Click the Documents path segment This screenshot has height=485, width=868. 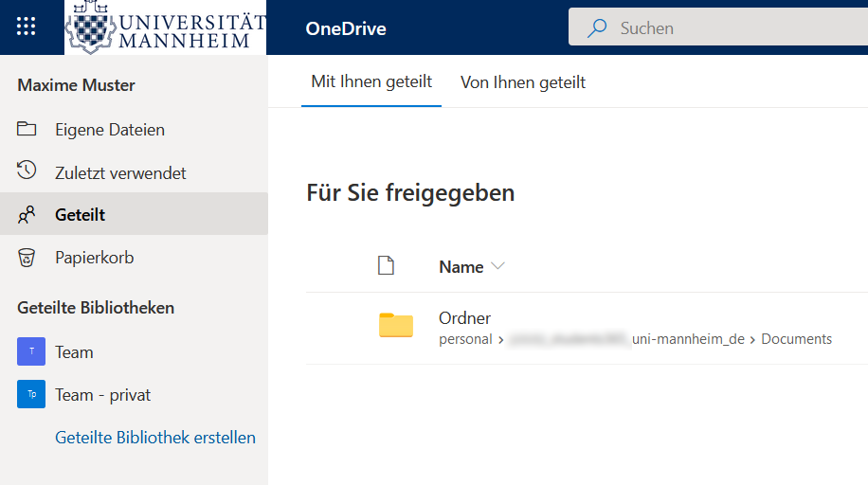[x=796, y=339]
